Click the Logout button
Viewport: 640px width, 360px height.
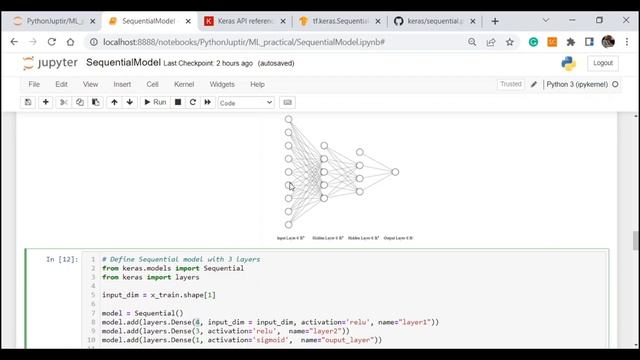point(603,63)
